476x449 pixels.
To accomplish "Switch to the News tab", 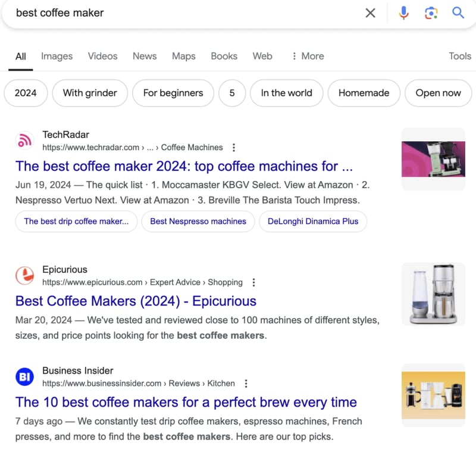I will coord(145,56).
